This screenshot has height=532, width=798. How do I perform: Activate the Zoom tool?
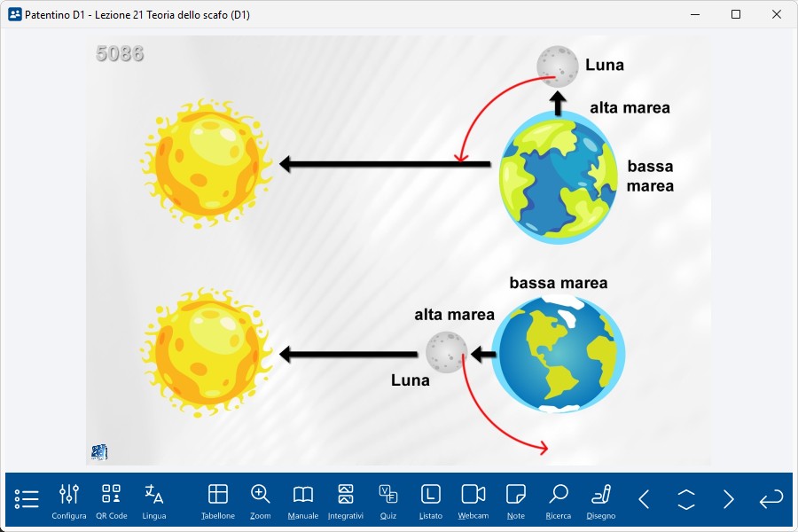tap(261, 500)
